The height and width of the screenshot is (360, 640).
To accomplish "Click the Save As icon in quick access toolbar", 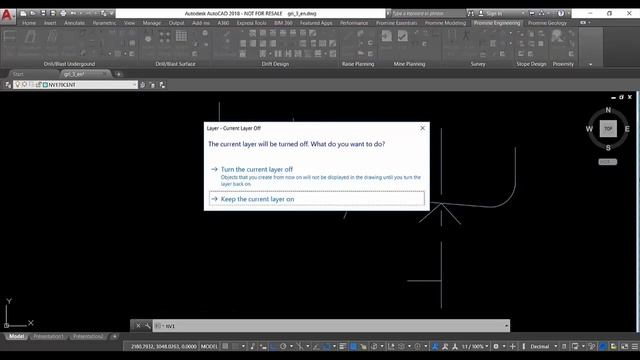I will point(53,13).
